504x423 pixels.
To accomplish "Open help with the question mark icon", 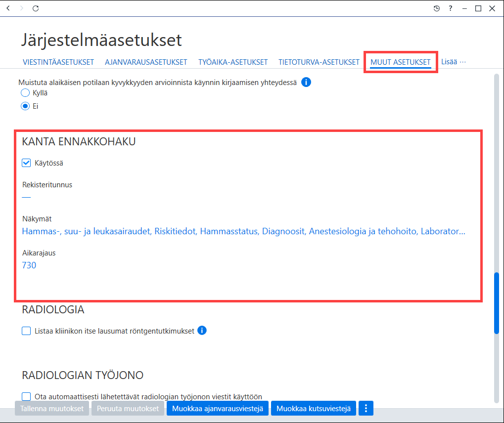I will pyautogui.click(x=450, y=8).
